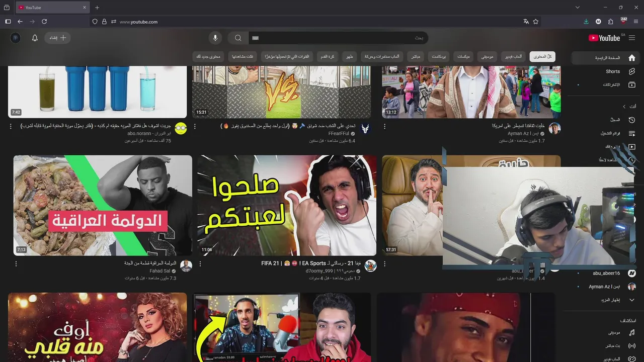644x362 pixels.
Task: Start voice search with the microphone icon
Action: click(x=215, y=38)
